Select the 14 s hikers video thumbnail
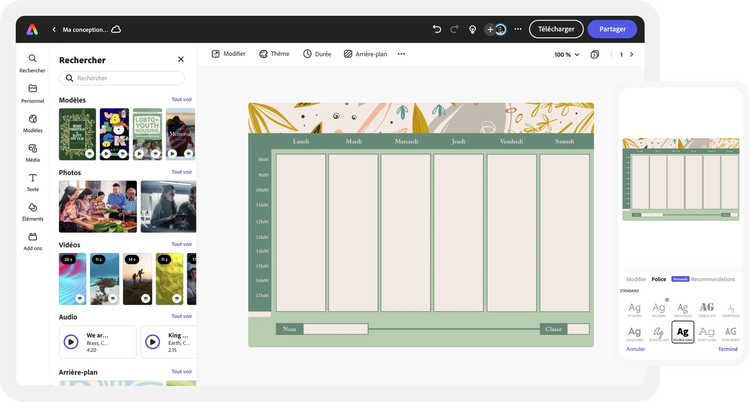This screenshot has height=402, width=750. point(138,279)
